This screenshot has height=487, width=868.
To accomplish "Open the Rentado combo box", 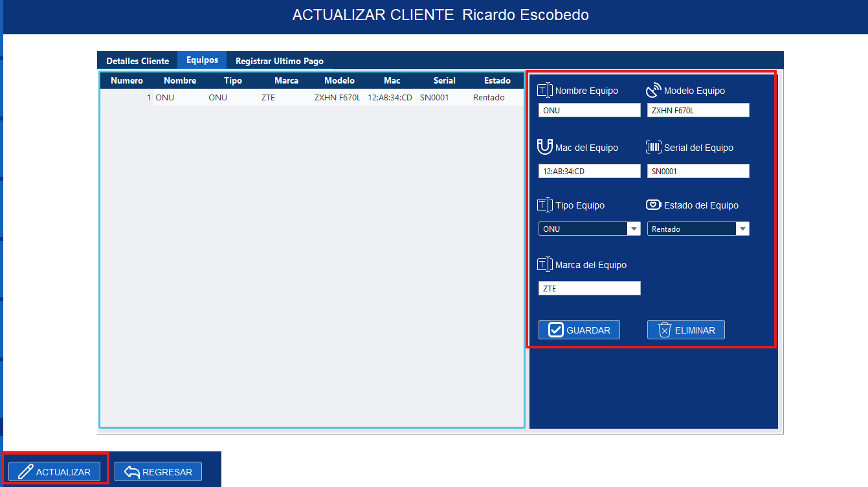I will coord(693,229).
